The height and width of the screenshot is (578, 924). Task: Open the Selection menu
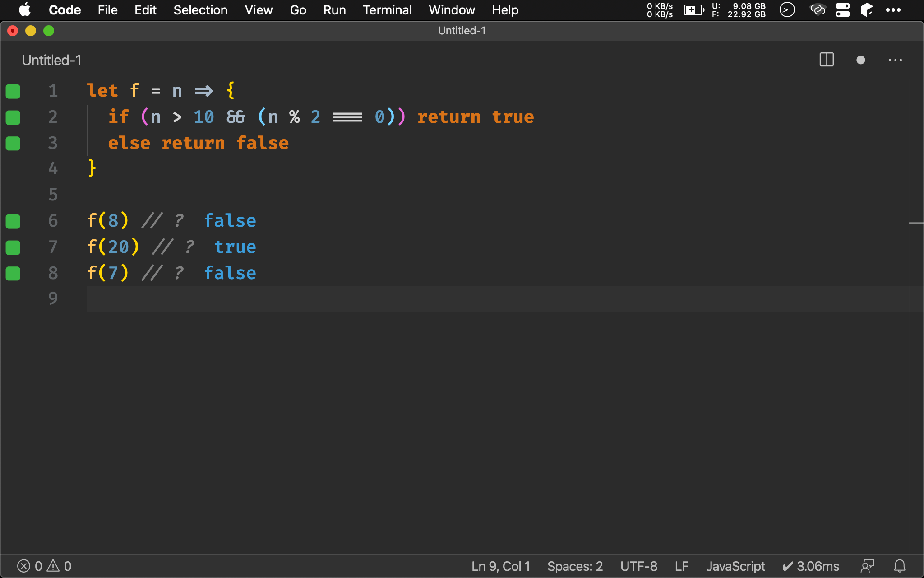[x=200, y=10]
